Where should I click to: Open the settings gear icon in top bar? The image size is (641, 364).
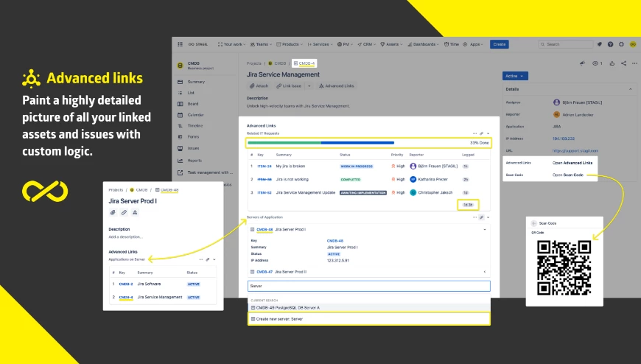621,44
